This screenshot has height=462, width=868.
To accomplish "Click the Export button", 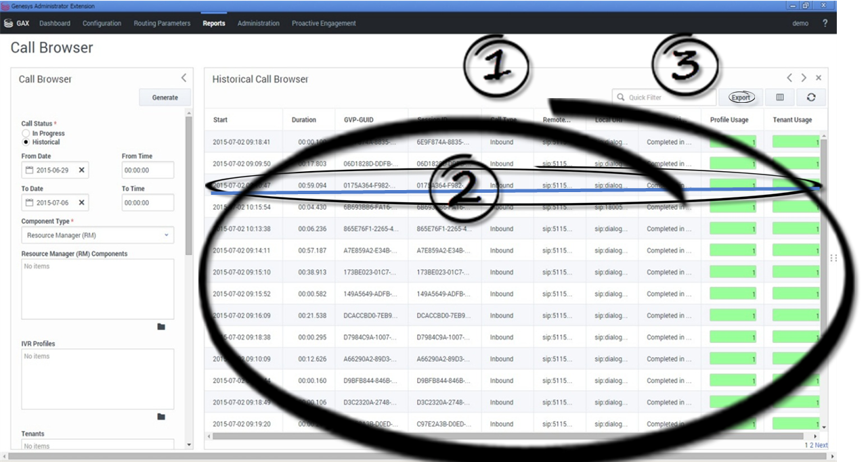I will (x=740, y=97).
